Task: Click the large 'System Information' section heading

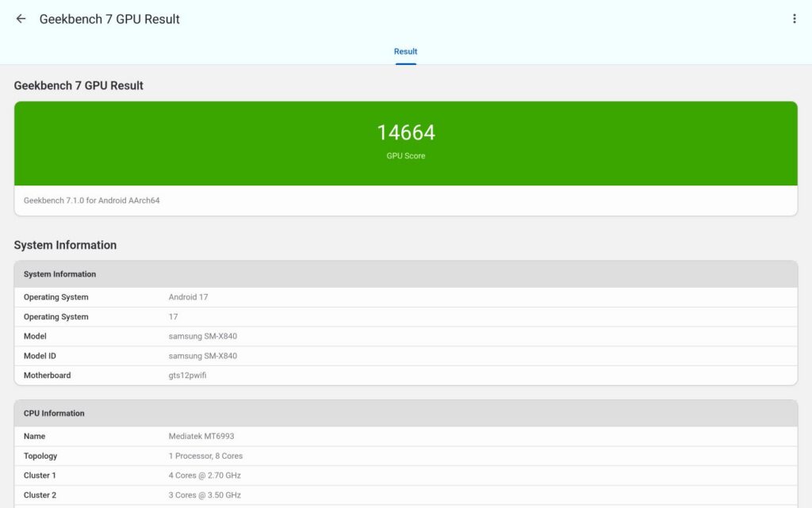Action: click(x=65, y=245)
